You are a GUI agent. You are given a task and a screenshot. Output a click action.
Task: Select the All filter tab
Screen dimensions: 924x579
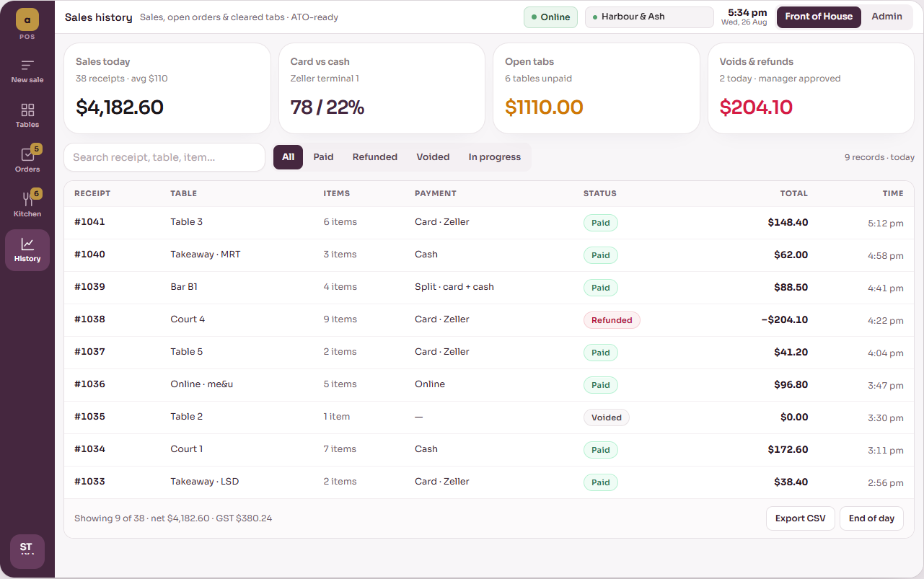(x=288, y=157)
